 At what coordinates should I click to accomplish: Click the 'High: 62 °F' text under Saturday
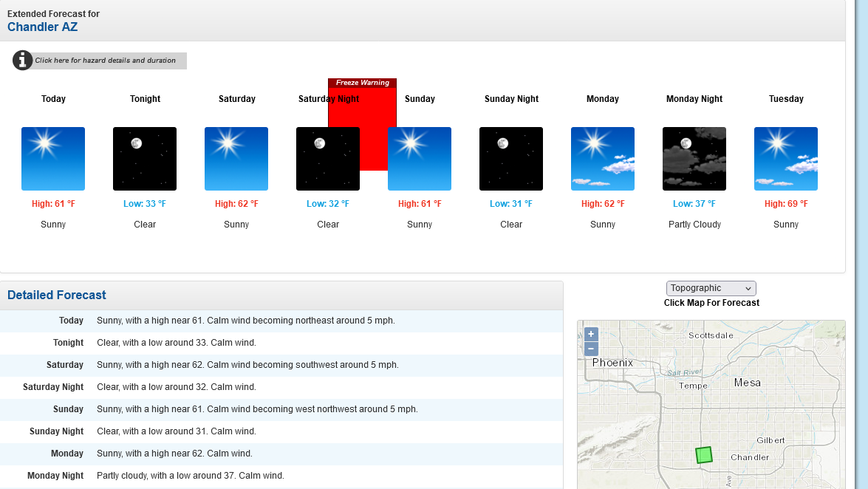[x=236, y=204]
